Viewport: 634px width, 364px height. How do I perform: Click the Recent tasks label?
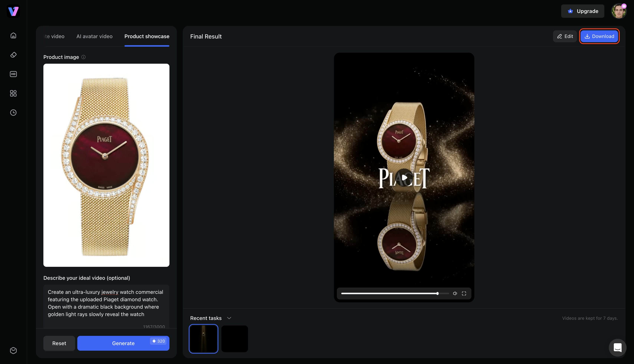pyautogui.click(x=206, y=318)
